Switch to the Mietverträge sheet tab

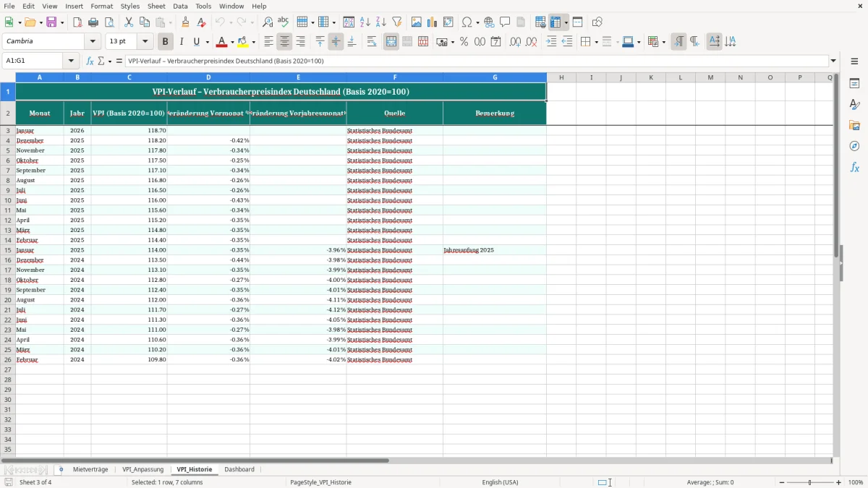point(90,470)
